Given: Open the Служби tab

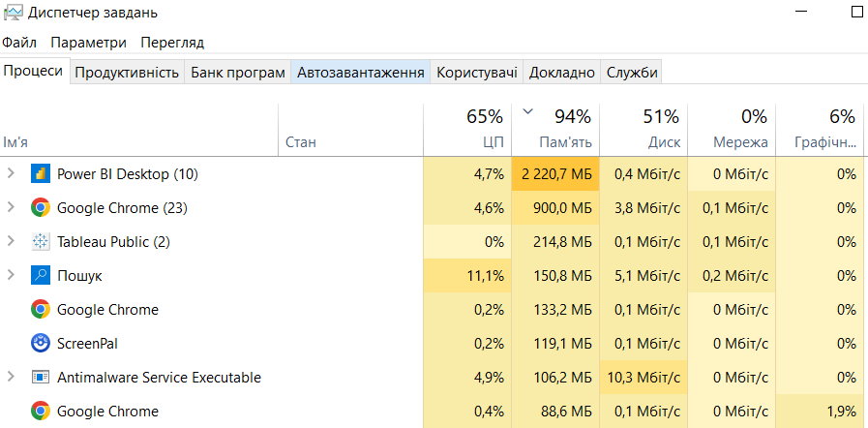Looking at the screenshot, I should 632,73.
